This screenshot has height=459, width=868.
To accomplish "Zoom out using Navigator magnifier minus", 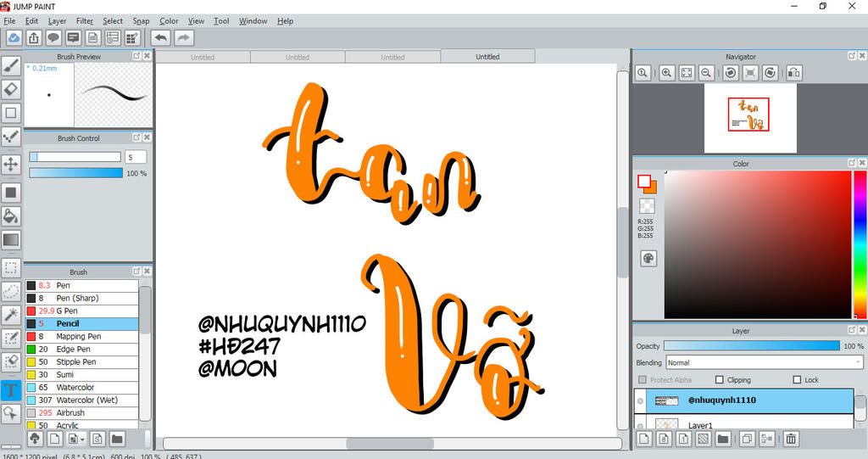I will coord(706,73).
